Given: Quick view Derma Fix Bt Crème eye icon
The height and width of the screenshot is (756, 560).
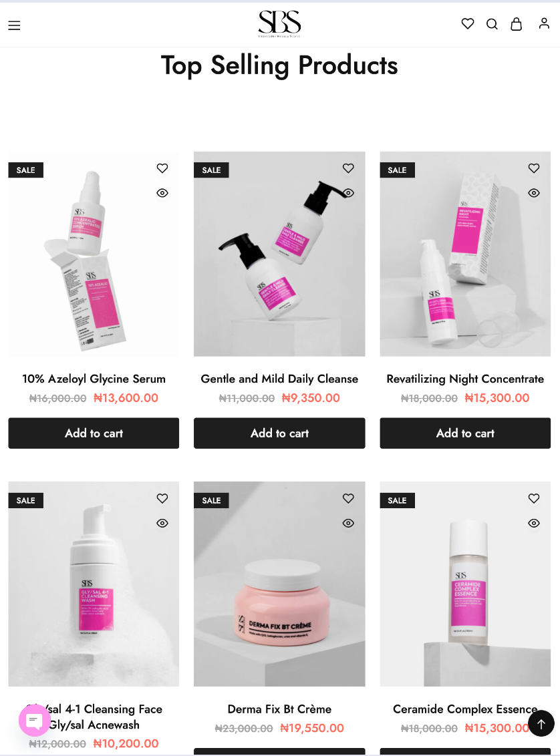Looking at the screenshot, I should [x=348, y=523].
